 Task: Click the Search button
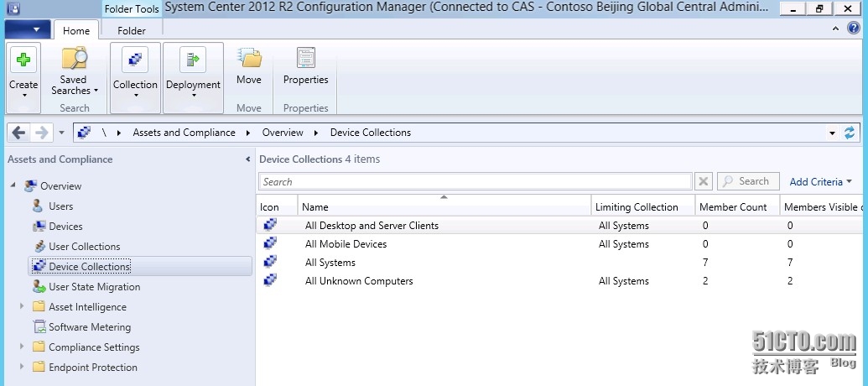click(x=748, y=181)
